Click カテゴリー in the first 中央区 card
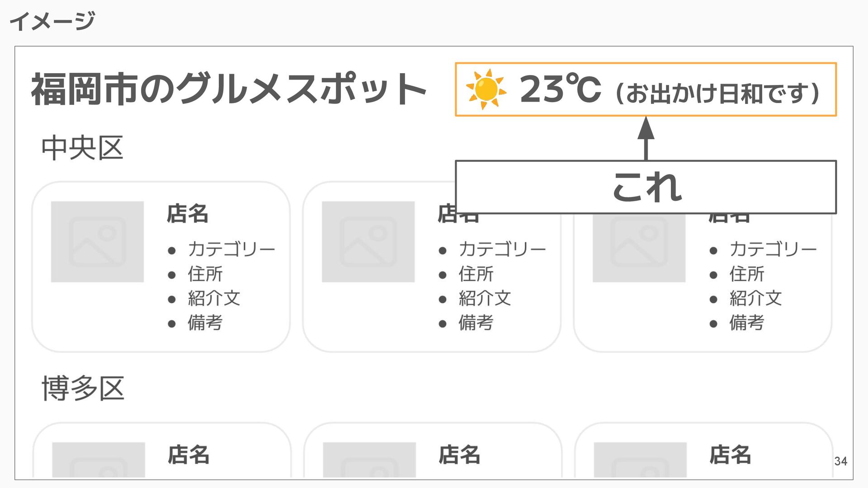Image resolution: width=868 pixels, height=488 pixels. coord(231,249)
